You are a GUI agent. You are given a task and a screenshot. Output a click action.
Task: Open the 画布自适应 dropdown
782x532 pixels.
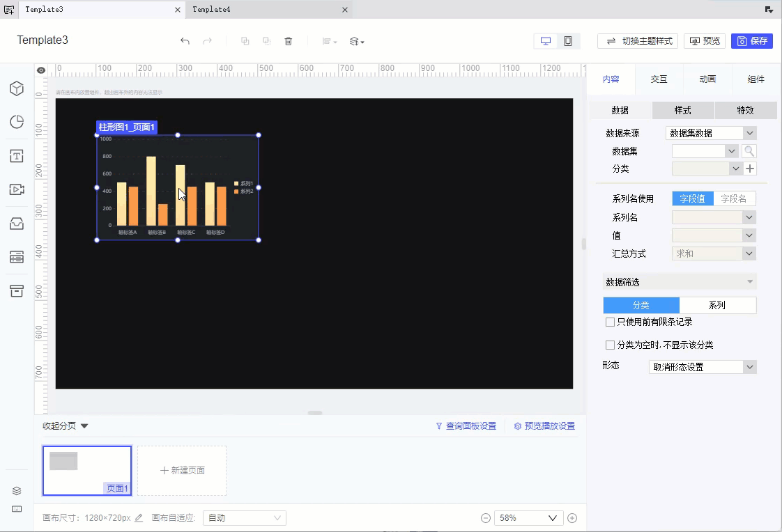click(x=244, y=518)
